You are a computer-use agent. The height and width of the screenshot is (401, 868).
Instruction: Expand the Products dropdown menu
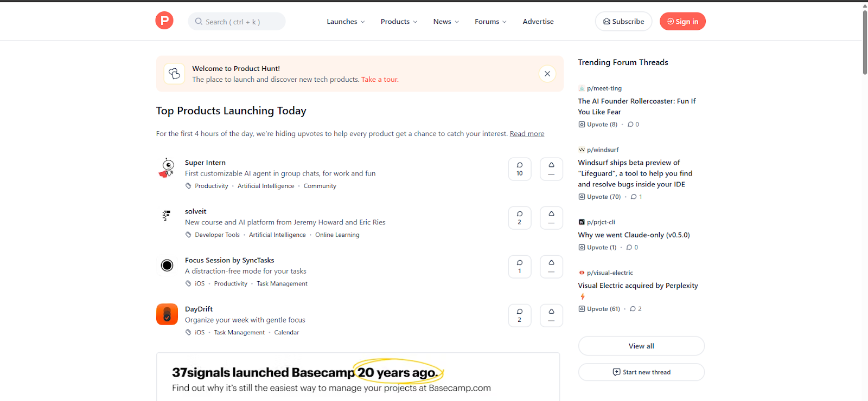click(x=399, y=22)
